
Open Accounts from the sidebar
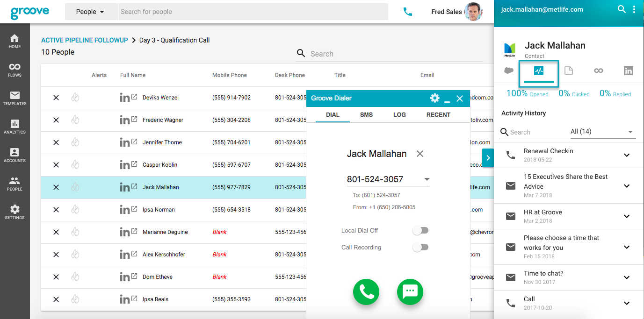tap(14, 155)
